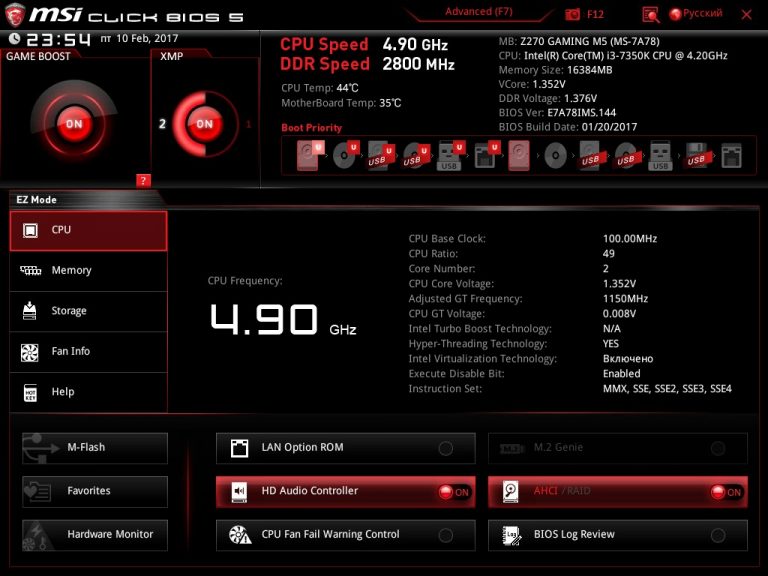This screenshot has height=576, width=768.
Task: Open Favorites
Action: (95, 491)
